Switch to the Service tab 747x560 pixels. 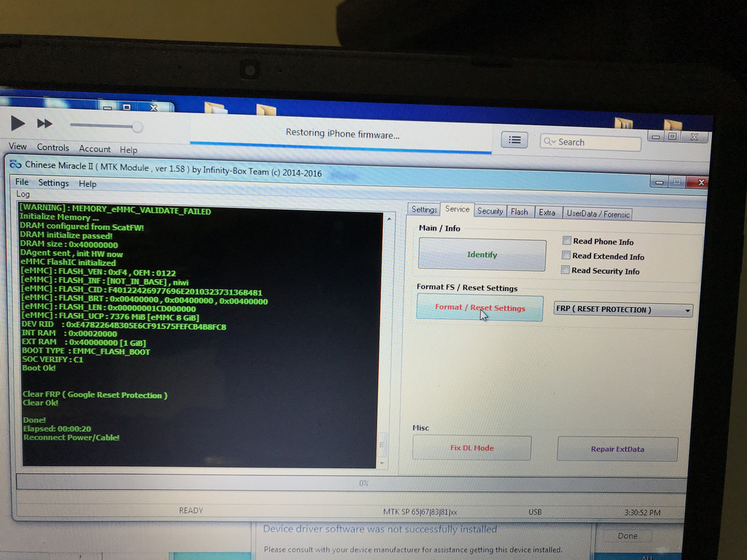tap(457, 209)
